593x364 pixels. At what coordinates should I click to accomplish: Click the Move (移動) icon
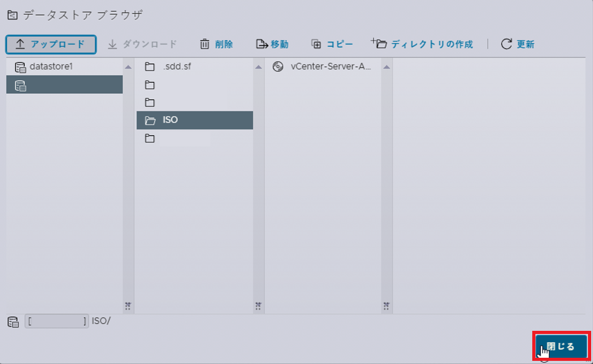(262, 44)
